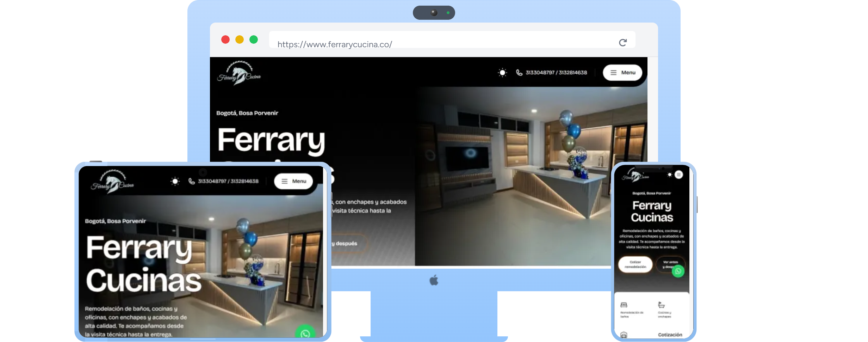
Task: Click the WhatsApp chat icon on the tablet
Action: (305, 333)
